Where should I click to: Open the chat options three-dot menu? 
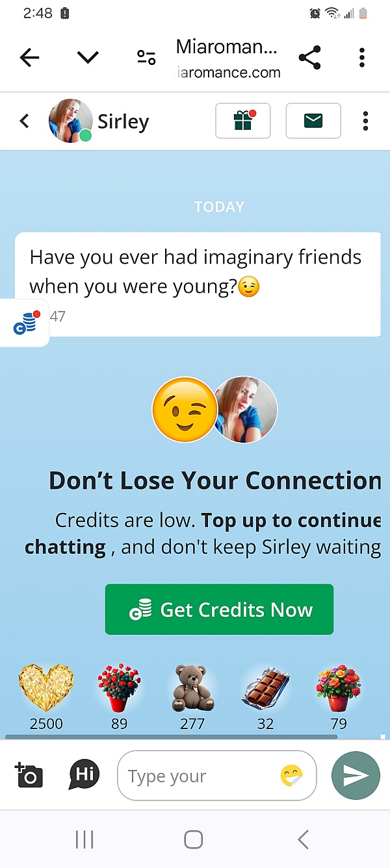coord(365,121)
